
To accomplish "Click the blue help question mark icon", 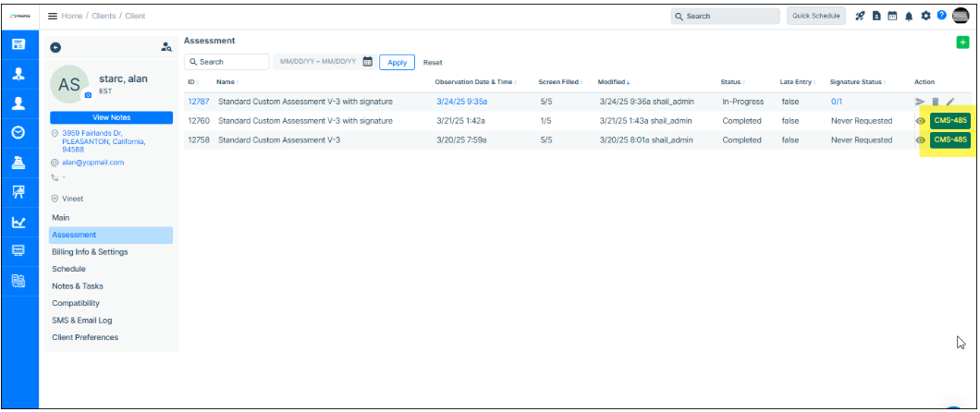I will (x=941, y=16).
